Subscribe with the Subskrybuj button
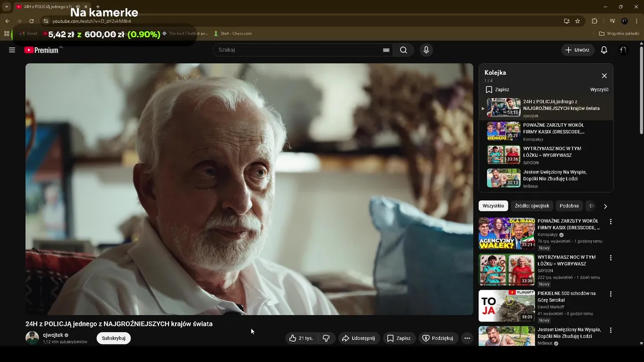Screen dimensions: 644x362 point(114,338)
